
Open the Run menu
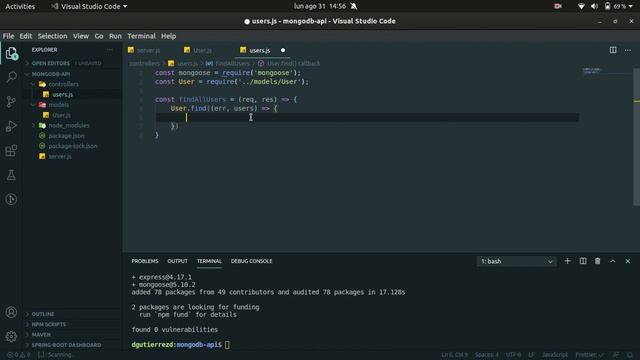pos(115,36)
